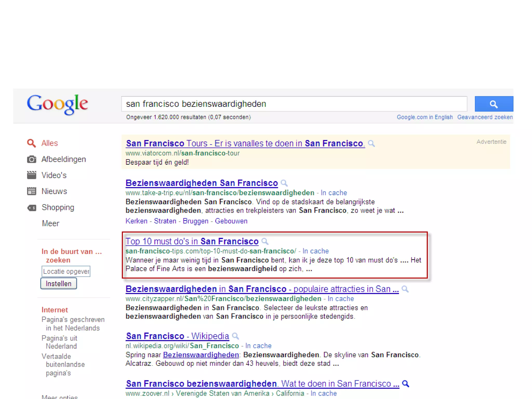Click the Shopping tag icon
532x399 pixels.
point(31,208)
